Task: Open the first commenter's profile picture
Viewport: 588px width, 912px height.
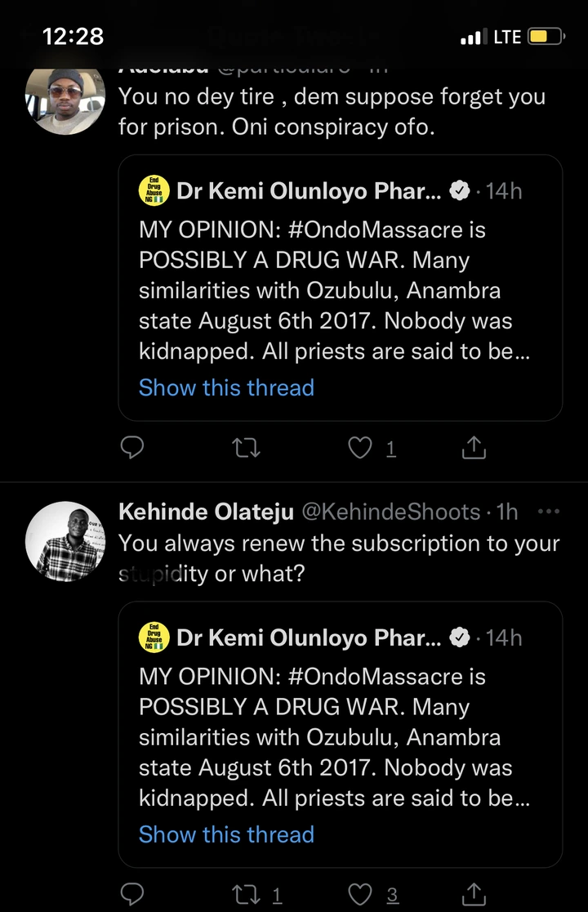Action: click(66, 95)
